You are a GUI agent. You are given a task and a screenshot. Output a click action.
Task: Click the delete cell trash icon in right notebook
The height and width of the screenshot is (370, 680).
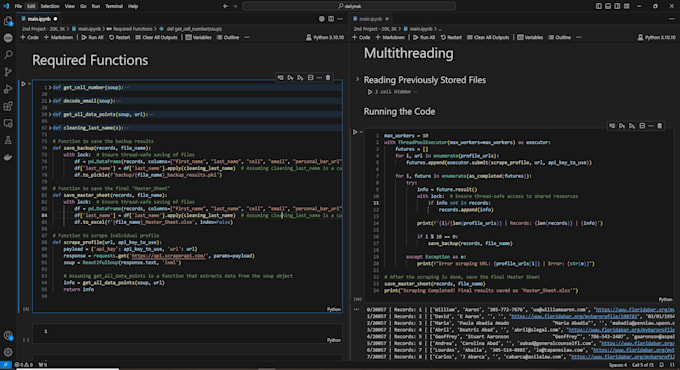click(x=660, y=126)
